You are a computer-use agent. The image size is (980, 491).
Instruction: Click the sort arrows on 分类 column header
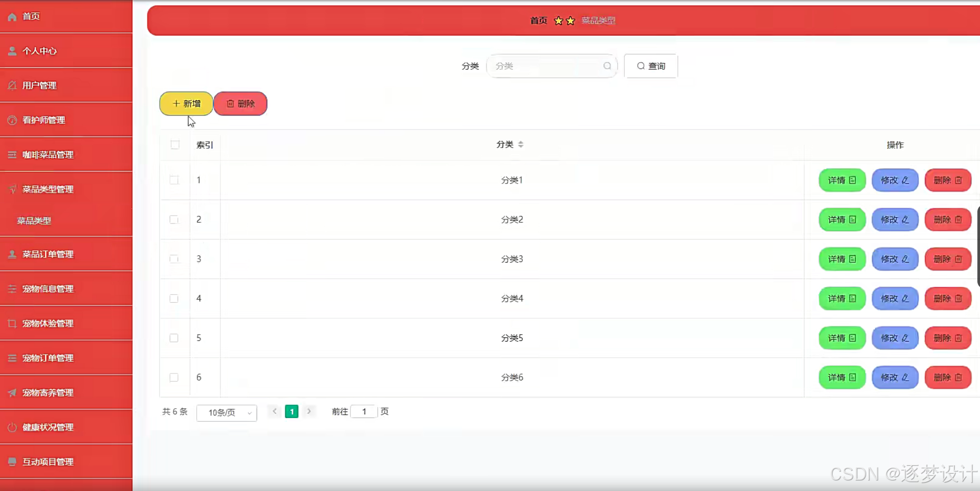click(x=520, y=144)
